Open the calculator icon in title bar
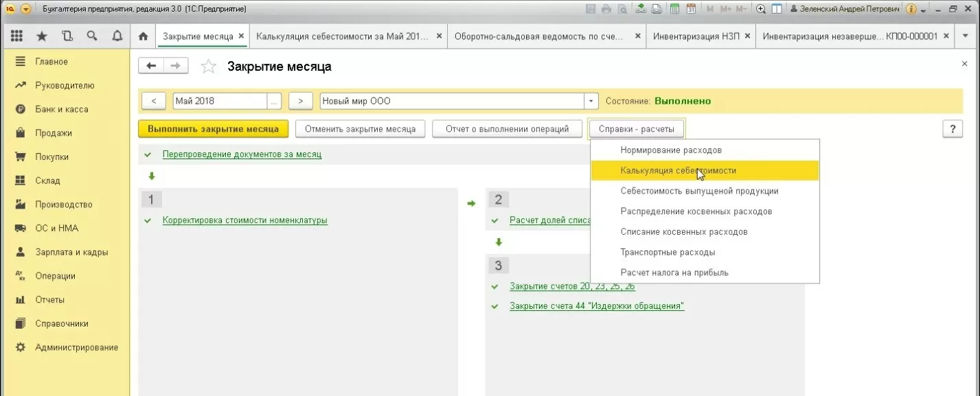This screenshot has width=980, height=396. (674, 10)
